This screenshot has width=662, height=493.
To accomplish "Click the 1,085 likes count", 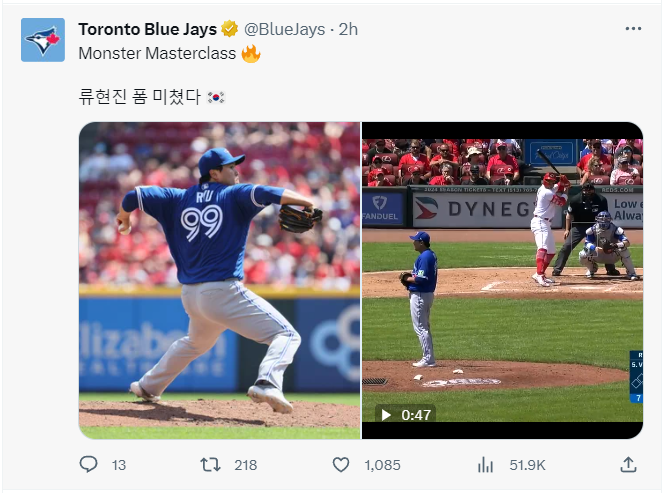I will [x=383, y=465].
